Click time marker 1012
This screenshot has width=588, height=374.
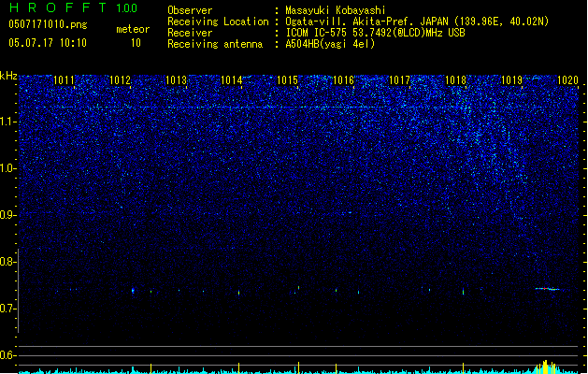120,80
